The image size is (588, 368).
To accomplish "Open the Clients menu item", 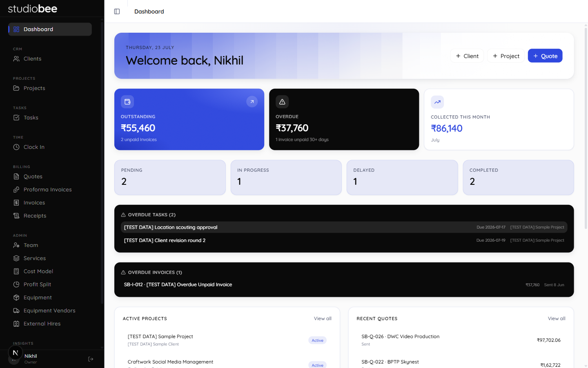I will pyautogui.click(x=50, y=58).
